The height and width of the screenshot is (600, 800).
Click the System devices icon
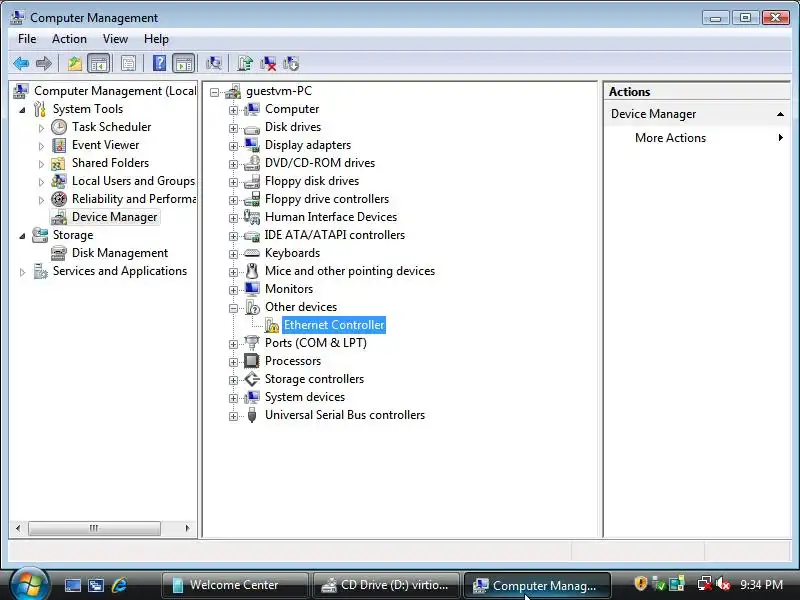[x=252, y=397]
